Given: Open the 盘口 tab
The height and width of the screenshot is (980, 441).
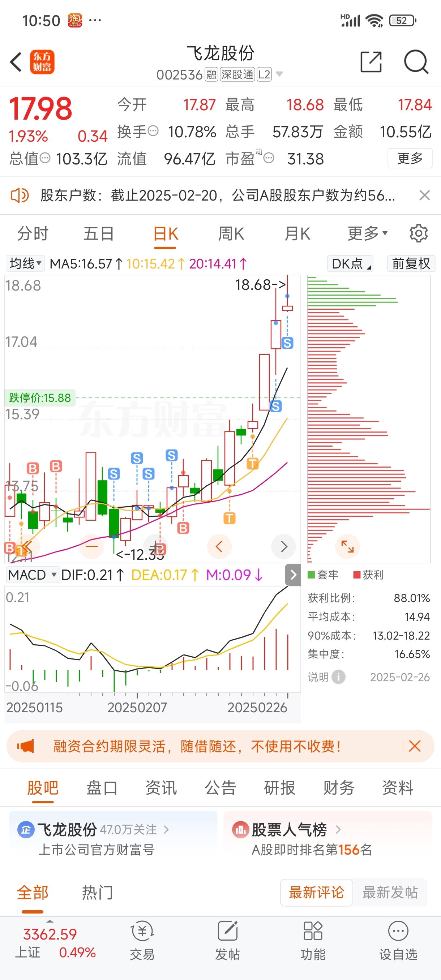Looking at the screenshot, I should tap(102, 787).
